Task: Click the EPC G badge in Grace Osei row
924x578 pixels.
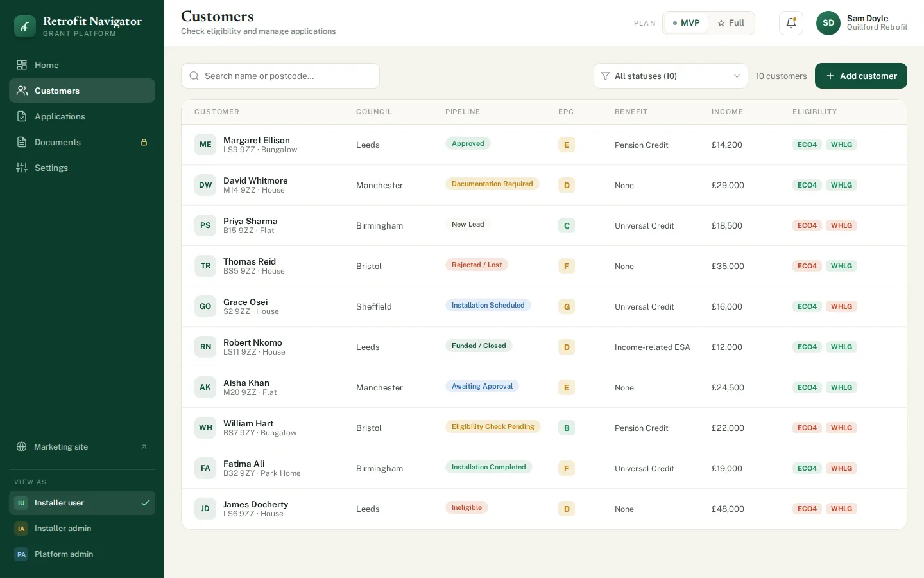Action: click(x=567, y=306)
